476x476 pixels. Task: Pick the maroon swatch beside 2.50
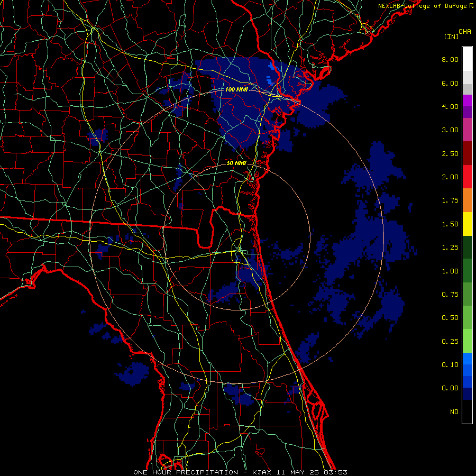pyautogui.click(x=467, y=153)
